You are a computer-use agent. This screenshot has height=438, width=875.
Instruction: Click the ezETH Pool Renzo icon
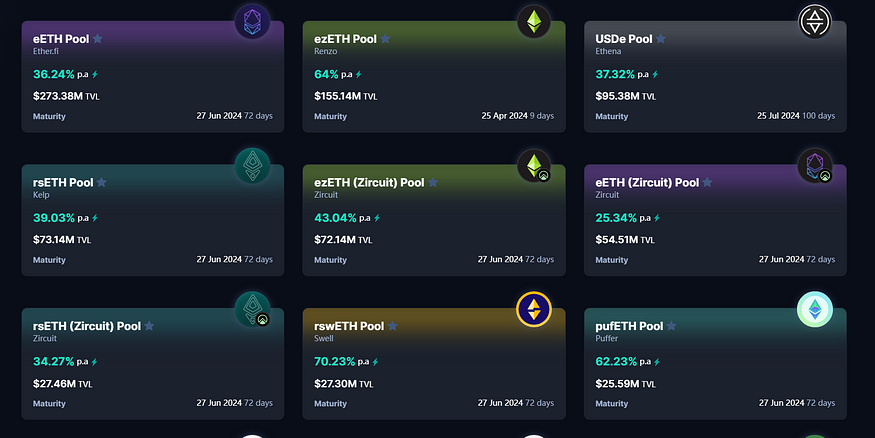coord(534,21)
